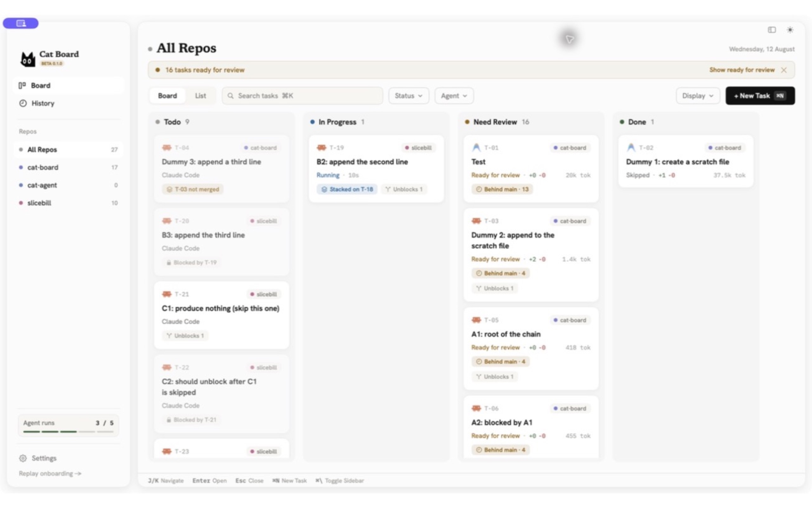Open History in the sidebar
812x508 pixels.
coord(69,103)
